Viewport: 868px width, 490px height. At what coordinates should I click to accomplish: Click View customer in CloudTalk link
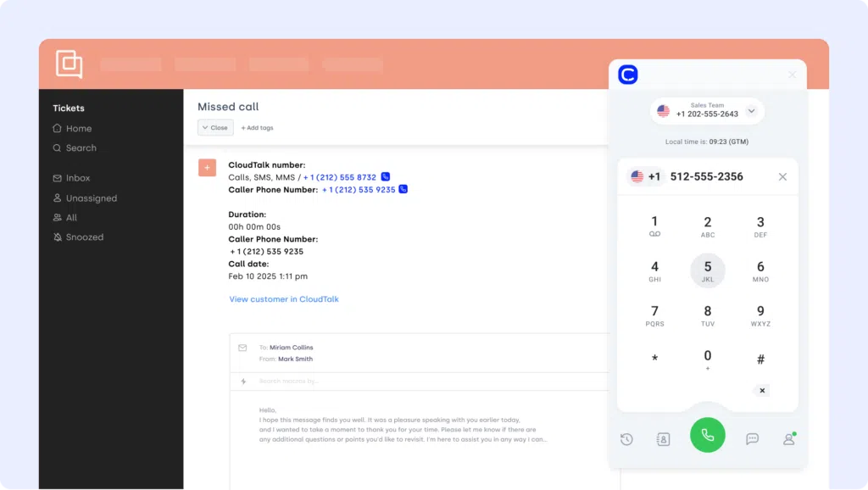tap(284, 299)
